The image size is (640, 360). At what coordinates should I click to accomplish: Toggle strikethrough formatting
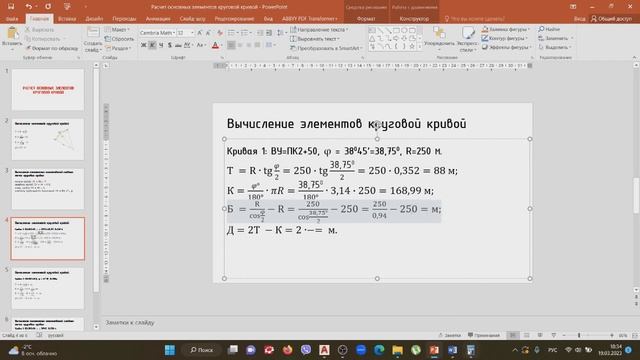(178, 45)
